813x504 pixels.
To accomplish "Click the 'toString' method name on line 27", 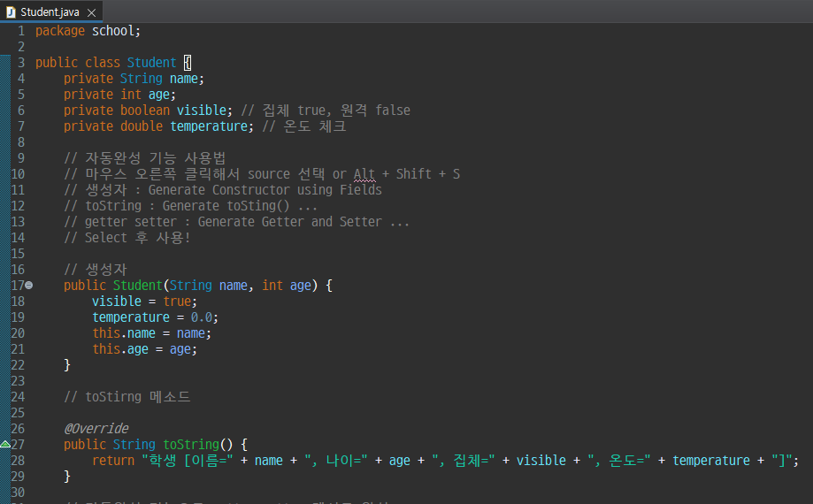I will coord(191,445).
